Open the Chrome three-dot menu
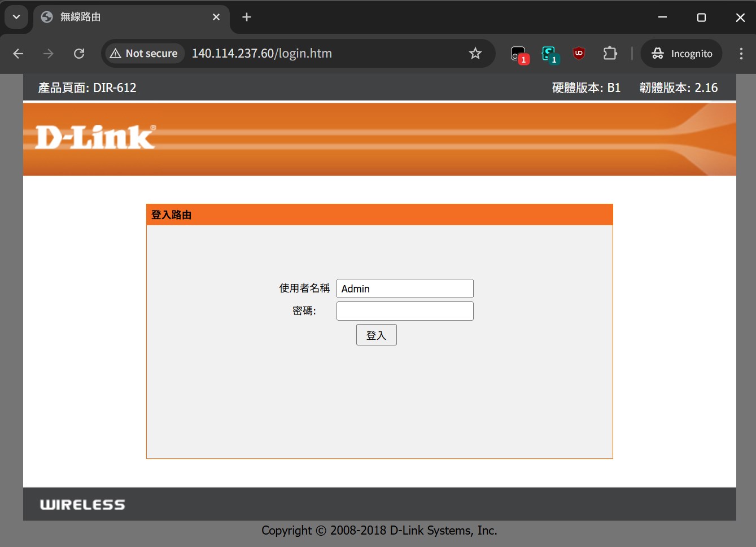 coord(741,54)
